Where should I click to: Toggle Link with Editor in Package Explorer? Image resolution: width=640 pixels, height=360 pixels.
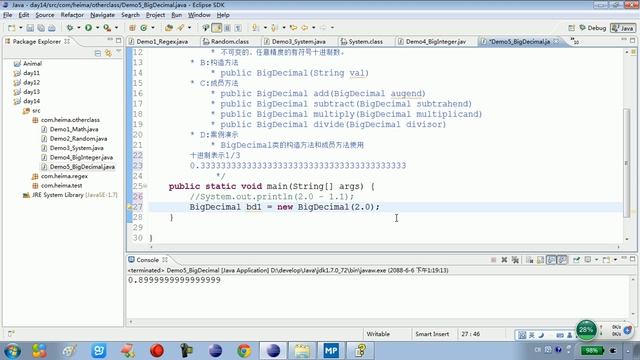(108, 53)
